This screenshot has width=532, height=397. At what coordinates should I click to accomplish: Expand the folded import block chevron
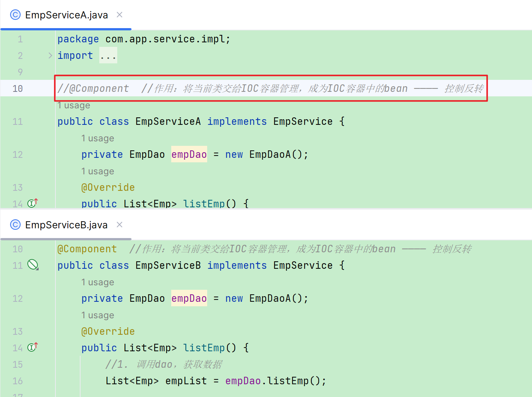pos(50,55)
